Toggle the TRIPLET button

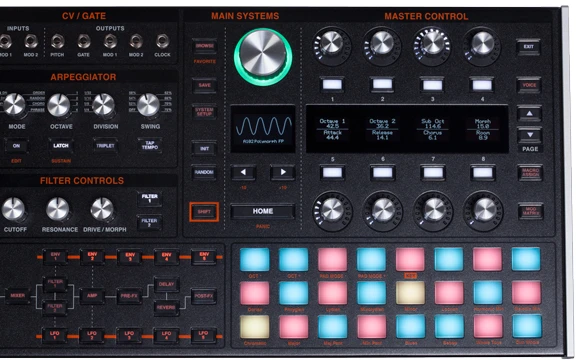tap(105, 145)
